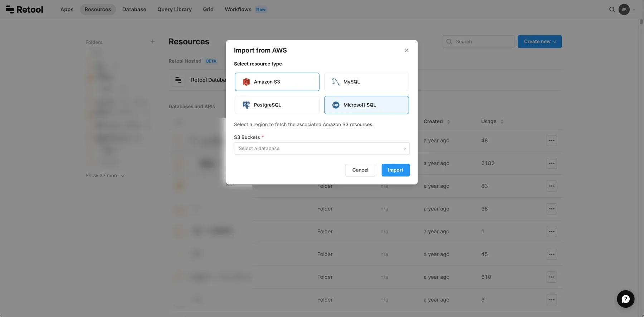644x317 pixels.
Task: Open the Grid navigation item
Action: pyautogui.click(x=208, y=9)
